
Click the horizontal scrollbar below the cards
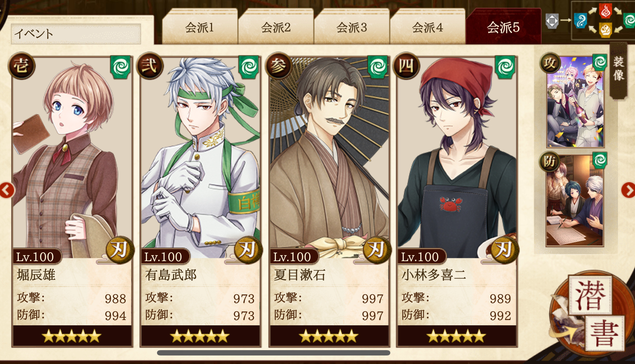point(273,353)
